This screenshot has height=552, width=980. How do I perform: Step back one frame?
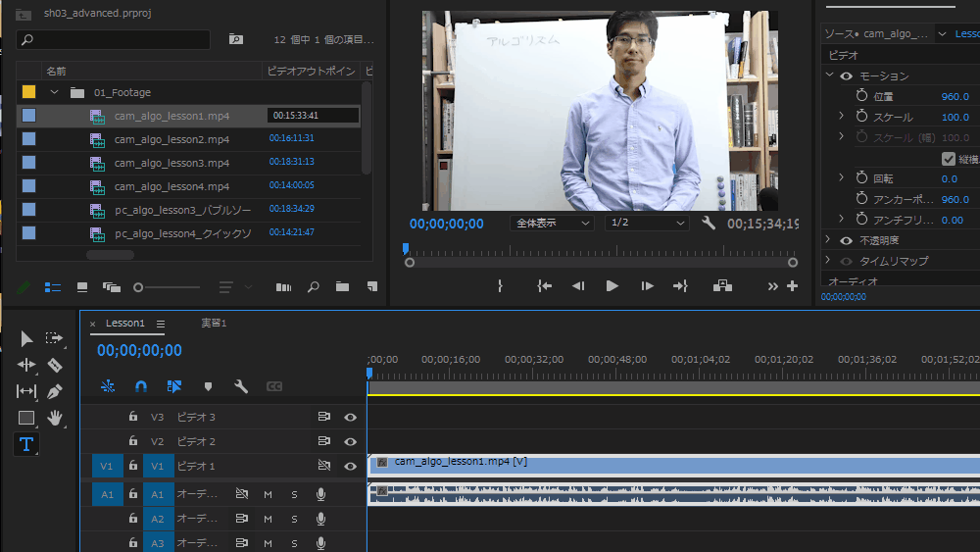tap(578, 285)
